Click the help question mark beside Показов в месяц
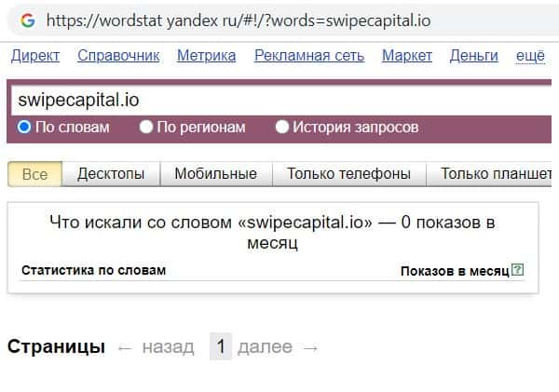The image size is (559, 392). coord(517,270)
